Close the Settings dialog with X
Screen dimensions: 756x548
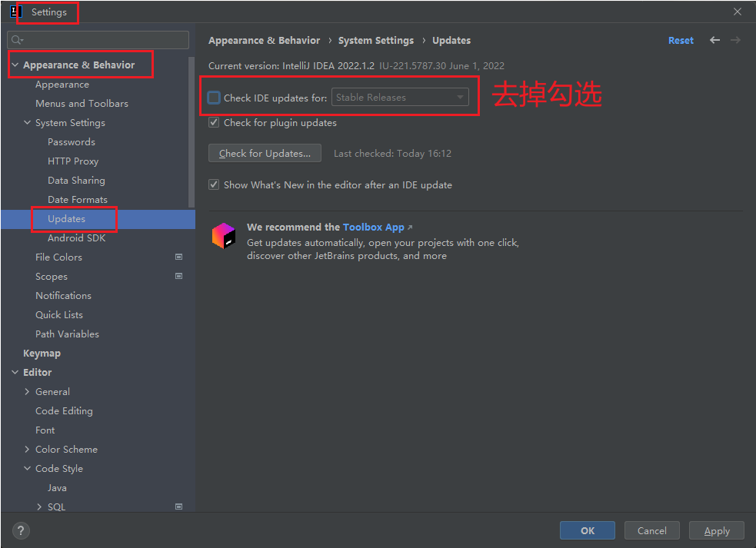738,12
